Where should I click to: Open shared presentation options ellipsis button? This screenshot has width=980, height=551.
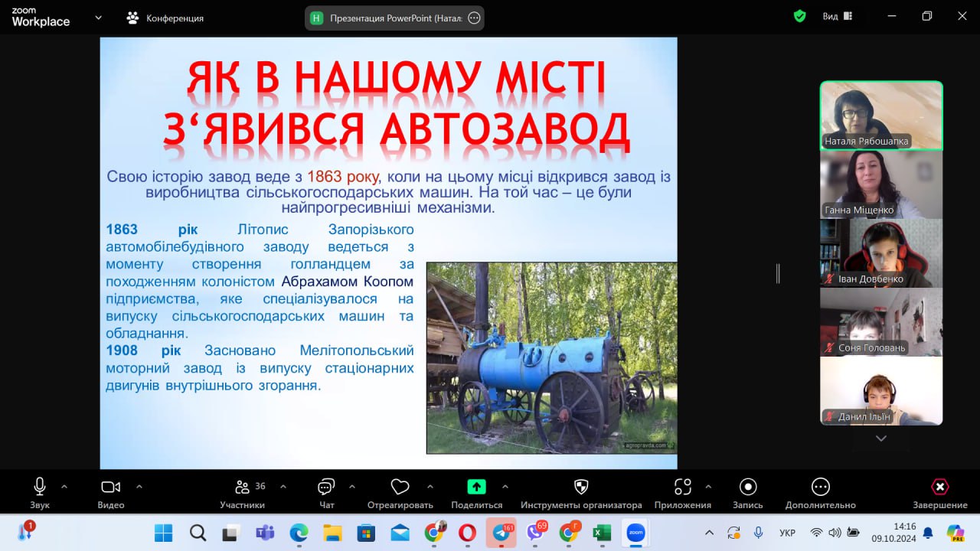[474, 18]
